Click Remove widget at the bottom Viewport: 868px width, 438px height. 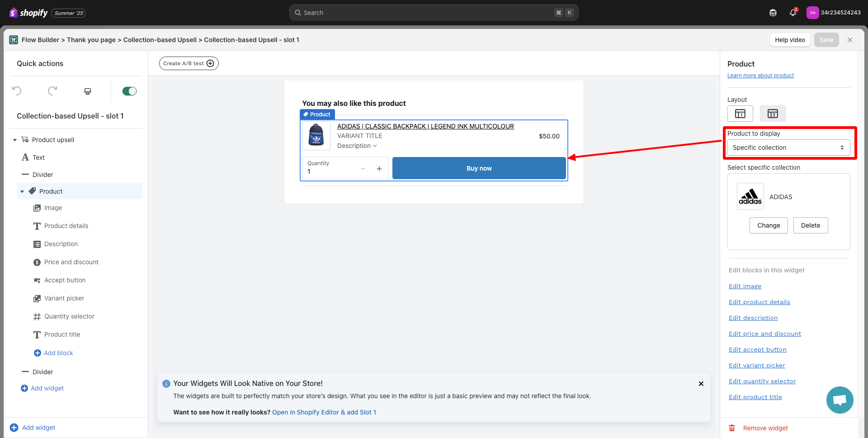(x=765, y=428)
